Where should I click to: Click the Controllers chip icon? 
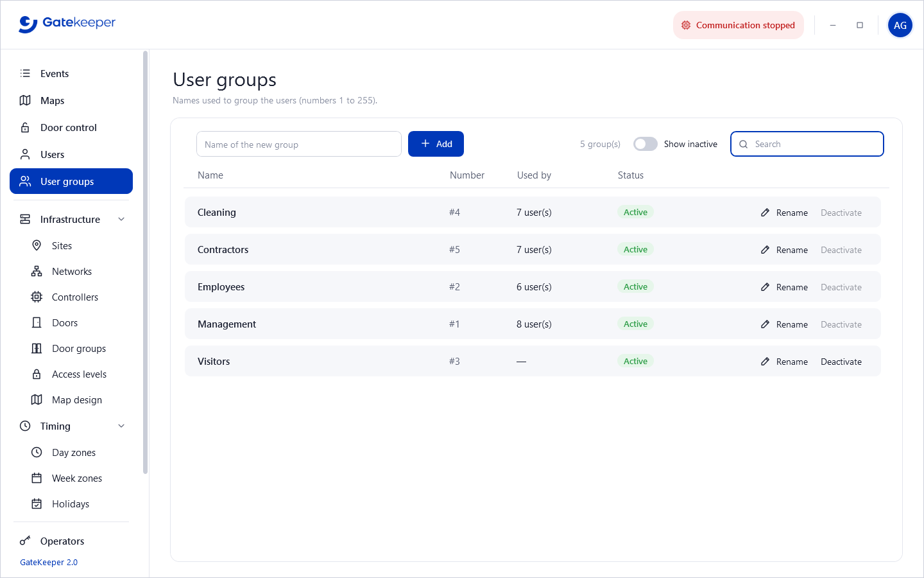click(37, 297)
